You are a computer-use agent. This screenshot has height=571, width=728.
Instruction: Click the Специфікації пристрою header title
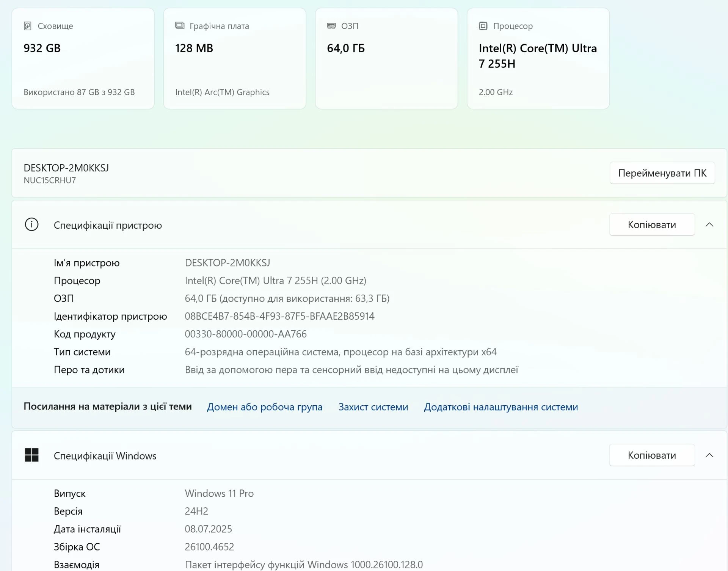click(108, 225)
